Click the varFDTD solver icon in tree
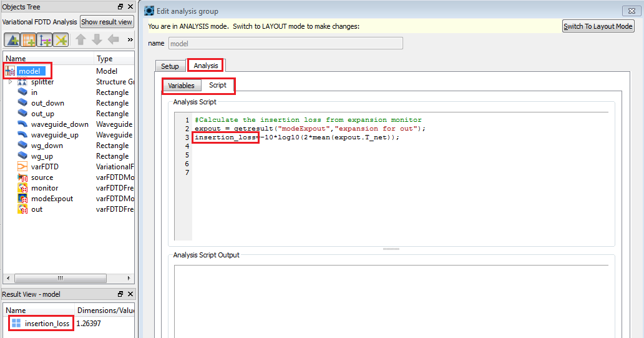 click(22, 167)
